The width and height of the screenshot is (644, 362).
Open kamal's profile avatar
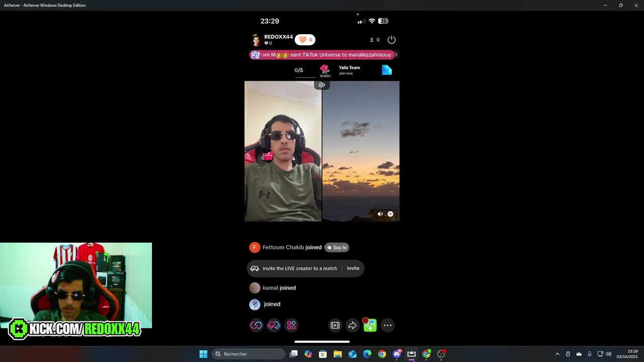tap(255, 288)
